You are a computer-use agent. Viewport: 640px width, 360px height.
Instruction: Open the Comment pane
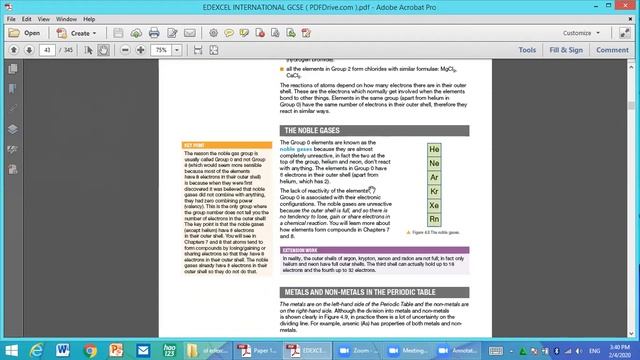point(612,50)
